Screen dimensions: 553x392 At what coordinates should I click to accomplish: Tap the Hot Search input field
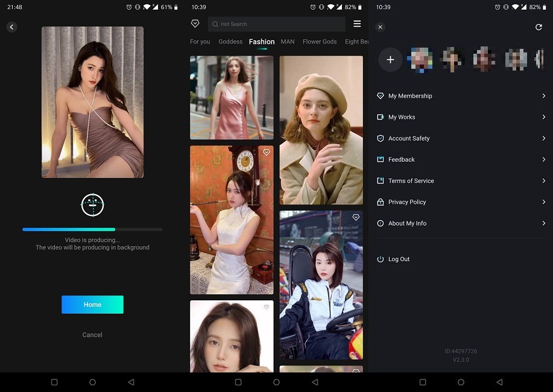coord(276,24)
